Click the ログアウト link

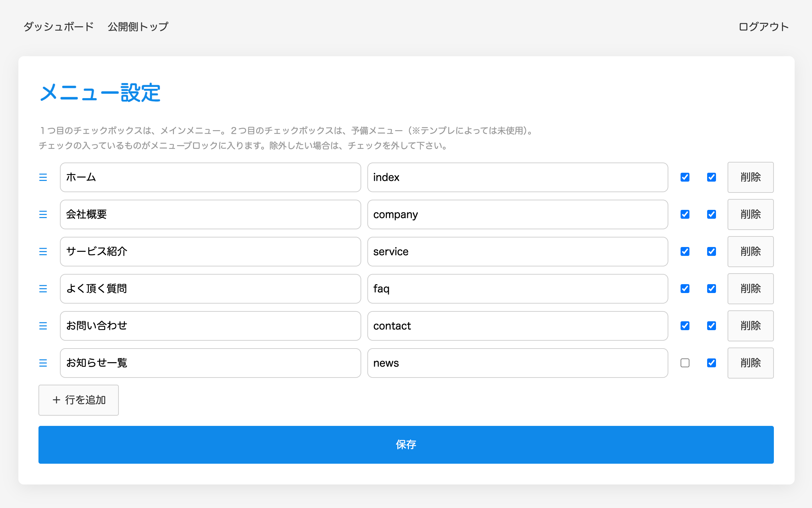[x=763, y=27]
